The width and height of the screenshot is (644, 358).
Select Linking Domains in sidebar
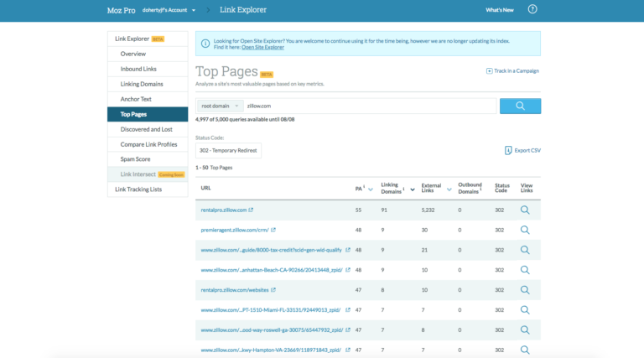coord(148,84)
